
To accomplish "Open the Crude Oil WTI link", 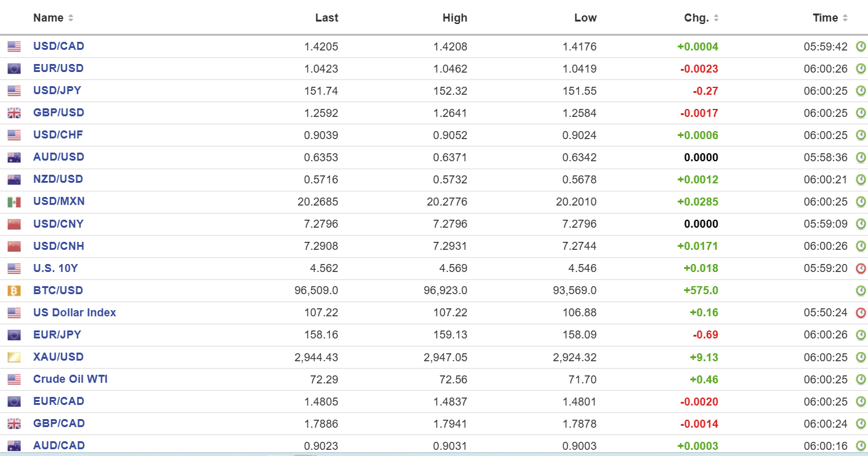I will tap(70, 379).
